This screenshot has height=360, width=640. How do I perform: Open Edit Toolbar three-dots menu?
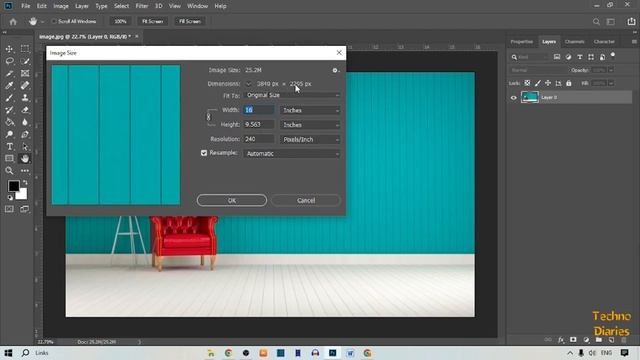tap(25, 171)
